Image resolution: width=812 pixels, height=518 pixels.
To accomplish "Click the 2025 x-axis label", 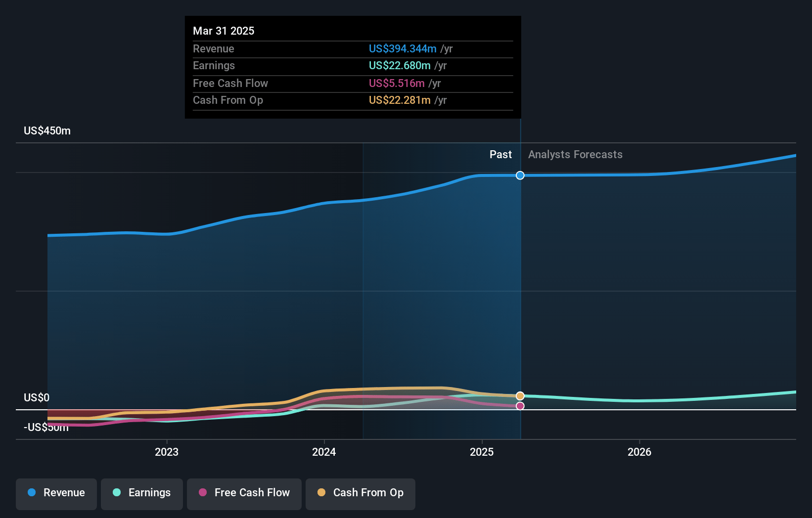I will 482,452.
